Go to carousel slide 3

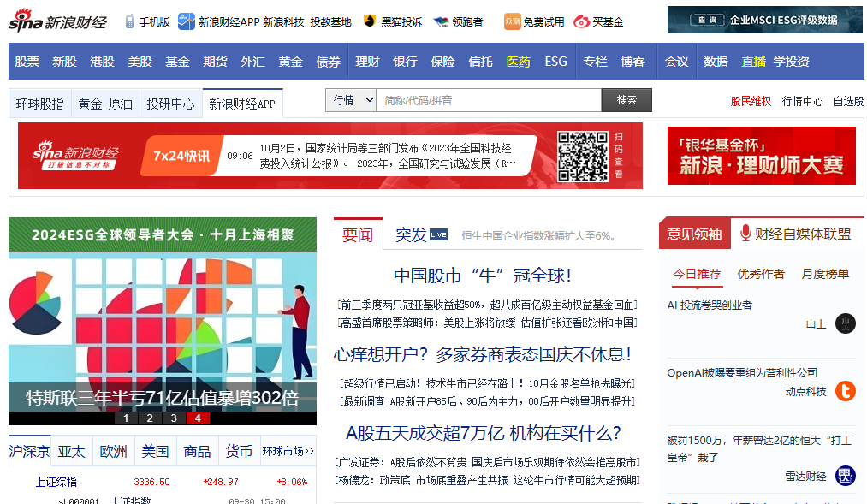tap(174, 418)
